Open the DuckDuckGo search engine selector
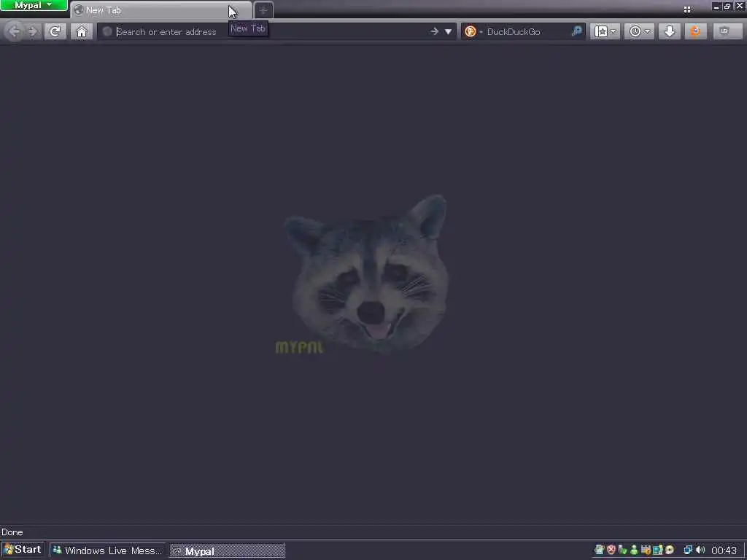Screen dimensions: 747x560 click(473, 31)
